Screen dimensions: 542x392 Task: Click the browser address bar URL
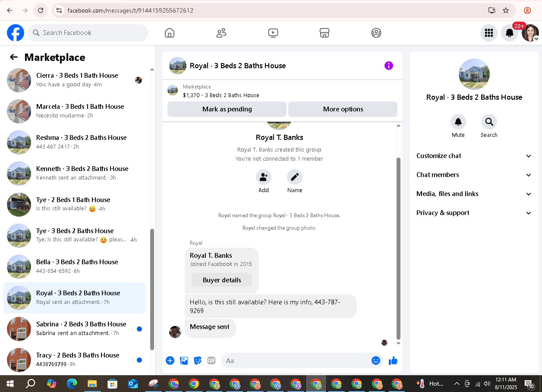[130, 10]
